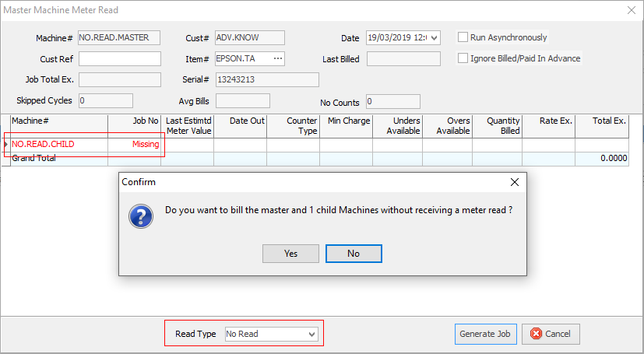Screen dimensions: 644x354
Task: Click the Cust Ref input field
Action: click(x=119, y=59)
